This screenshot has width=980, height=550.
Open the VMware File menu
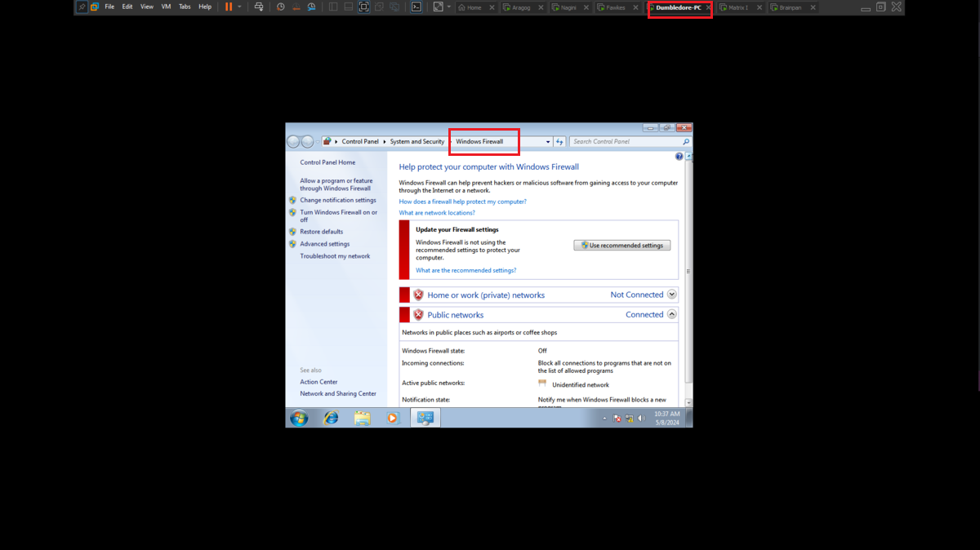coord(109,7)
